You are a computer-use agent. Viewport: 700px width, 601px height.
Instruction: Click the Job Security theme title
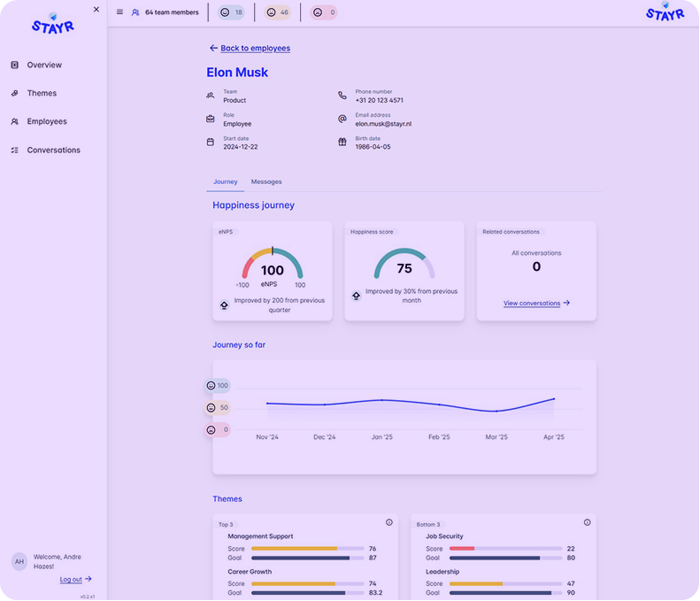coord(444,536)
